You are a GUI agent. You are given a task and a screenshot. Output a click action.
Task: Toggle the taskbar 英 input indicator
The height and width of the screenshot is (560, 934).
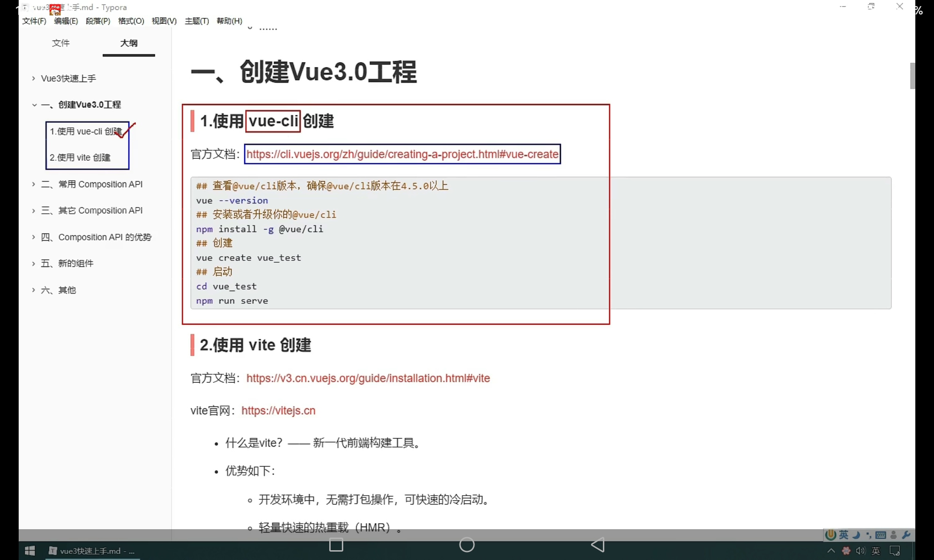(x=876, y=551)
